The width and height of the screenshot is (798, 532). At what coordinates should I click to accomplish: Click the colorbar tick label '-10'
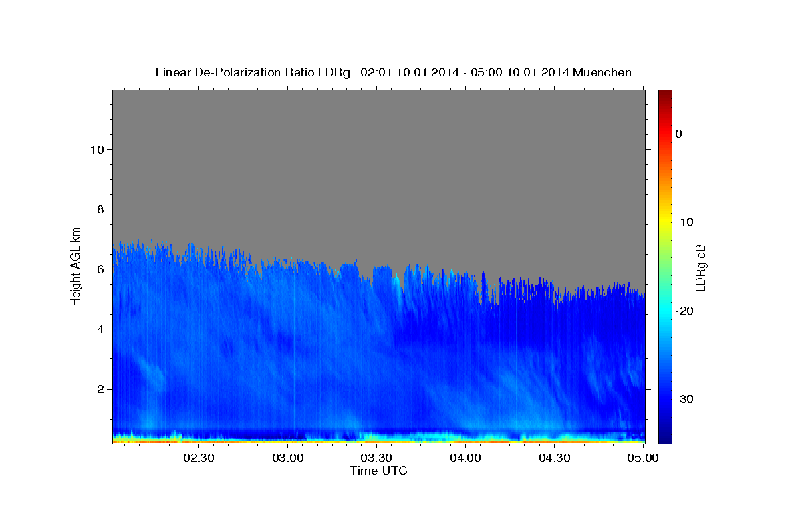(684, 222)
